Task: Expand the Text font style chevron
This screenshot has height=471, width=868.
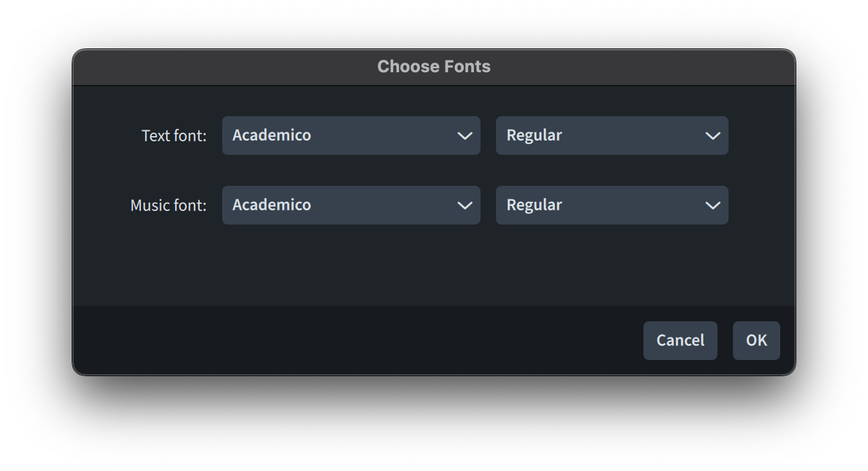Action: 713,135
